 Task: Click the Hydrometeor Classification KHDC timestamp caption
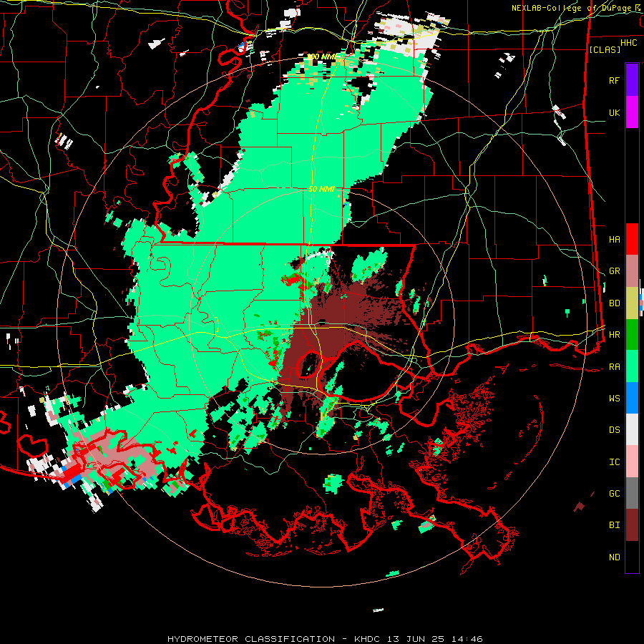coord(325,639)
